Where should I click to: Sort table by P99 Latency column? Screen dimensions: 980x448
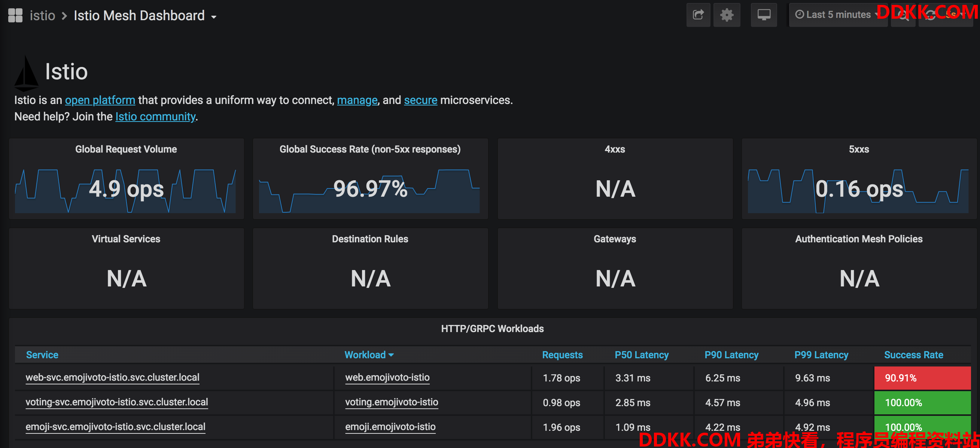click(821, 355)
